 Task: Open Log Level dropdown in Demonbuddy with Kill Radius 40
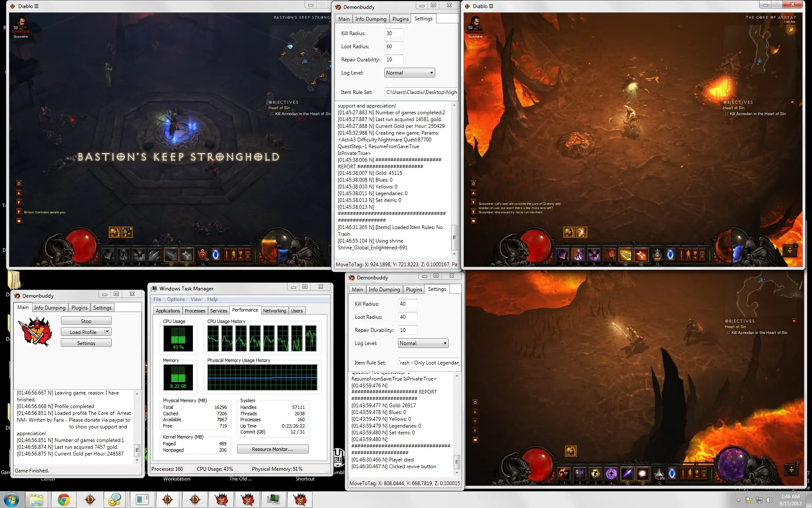point(423,343)
